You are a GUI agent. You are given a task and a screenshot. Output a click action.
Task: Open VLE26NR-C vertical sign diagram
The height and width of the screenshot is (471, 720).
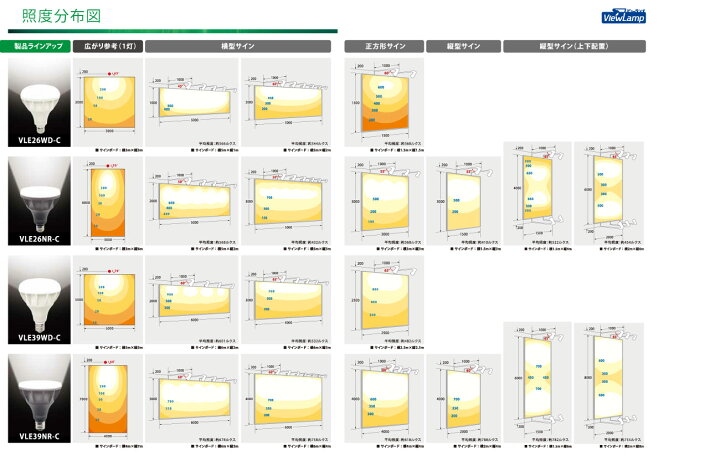coord(463,201)
